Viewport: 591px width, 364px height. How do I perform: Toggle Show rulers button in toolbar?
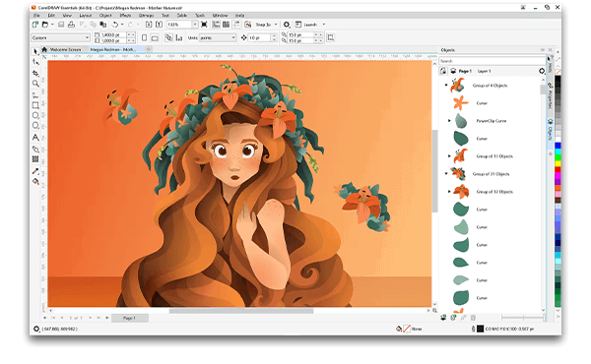[x=216, y=25]
